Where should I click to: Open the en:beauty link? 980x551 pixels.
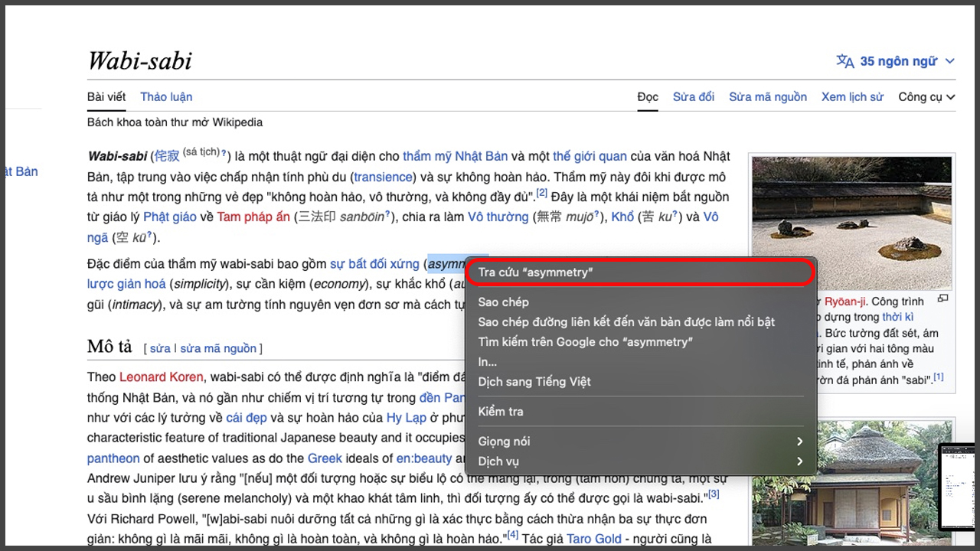423,458
